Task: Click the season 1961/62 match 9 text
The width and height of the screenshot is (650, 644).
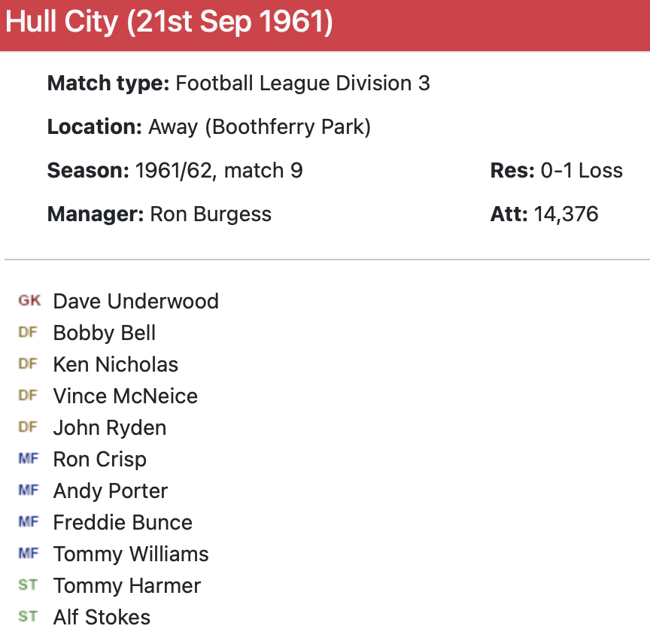Action: (218, 171)
